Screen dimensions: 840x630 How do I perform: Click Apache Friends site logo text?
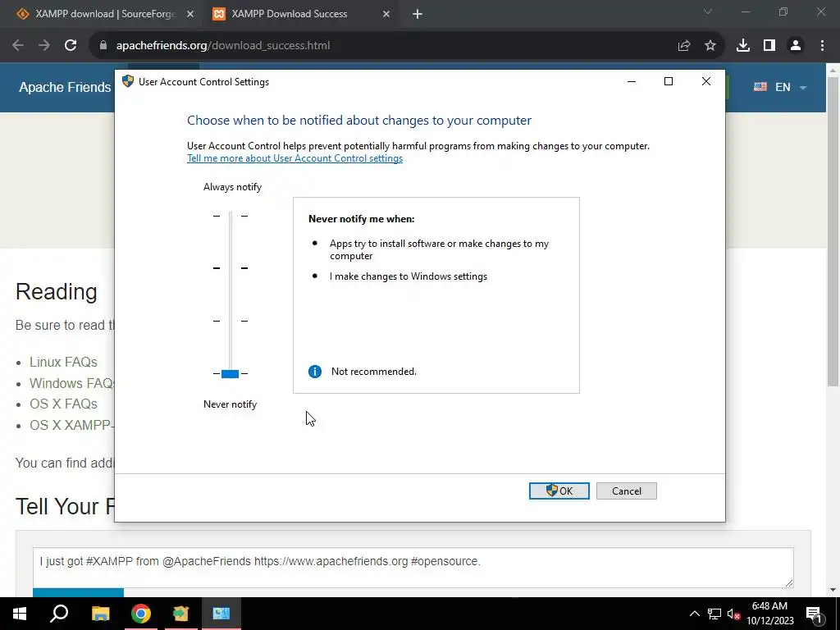(65, 87)
